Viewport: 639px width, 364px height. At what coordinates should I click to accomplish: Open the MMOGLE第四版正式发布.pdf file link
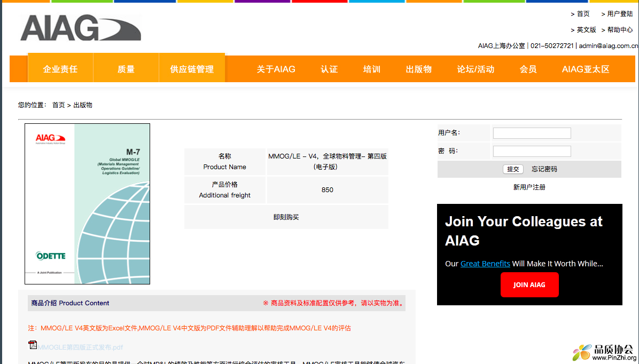pyautogui.click(x=80, y=347)
